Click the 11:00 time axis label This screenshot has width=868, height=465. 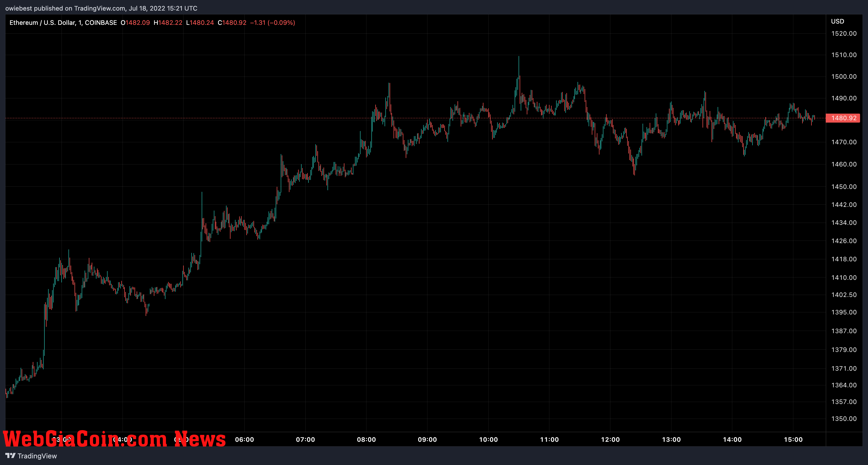549,439
